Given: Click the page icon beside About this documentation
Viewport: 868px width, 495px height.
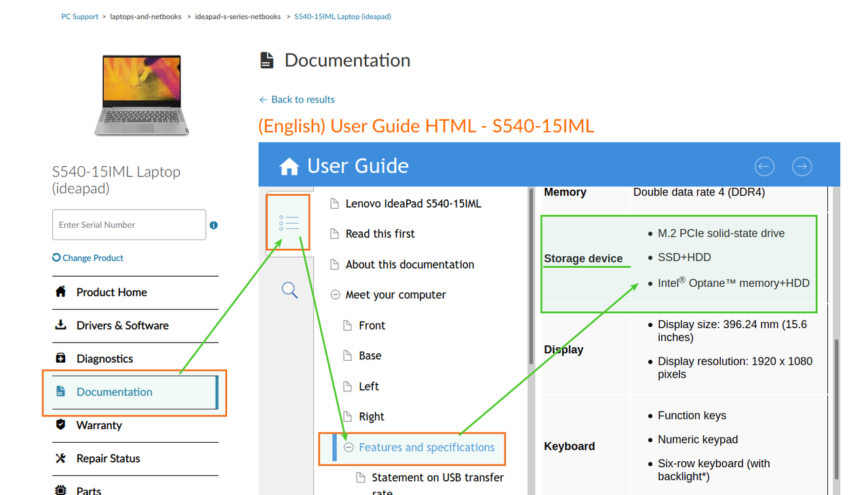Looking at the screenshot, I should click(x=334, y=264).
